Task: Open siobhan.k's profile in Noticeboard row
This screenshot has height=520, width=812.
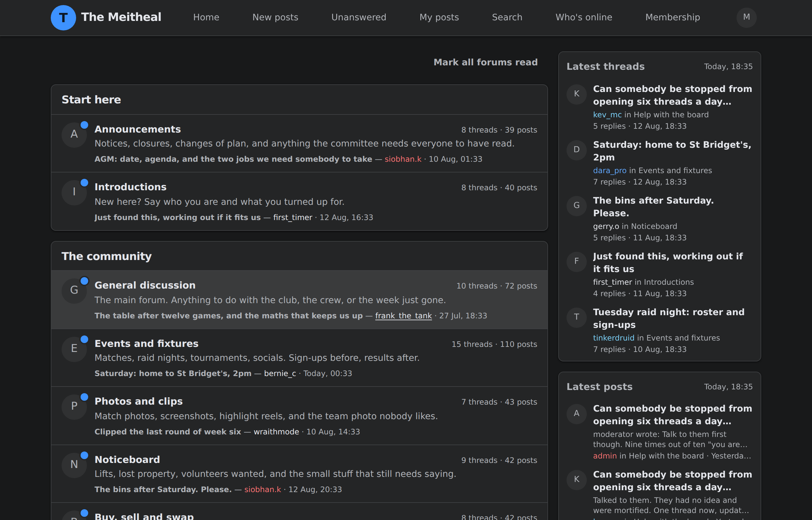Action: (262, 490)
